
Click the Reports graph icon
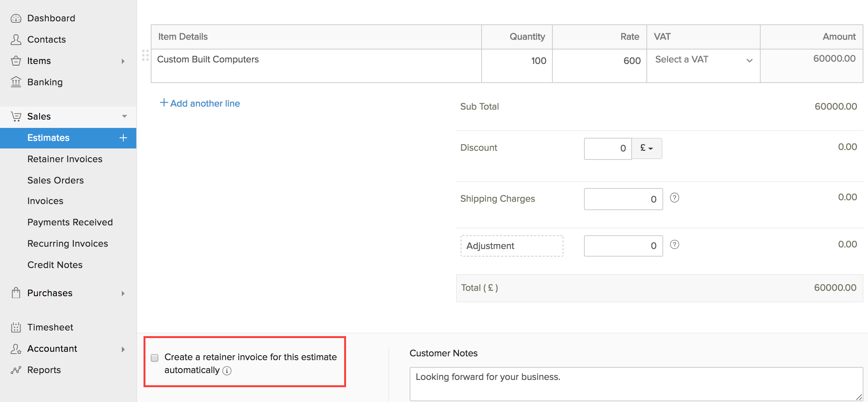(x=16, y=370)
